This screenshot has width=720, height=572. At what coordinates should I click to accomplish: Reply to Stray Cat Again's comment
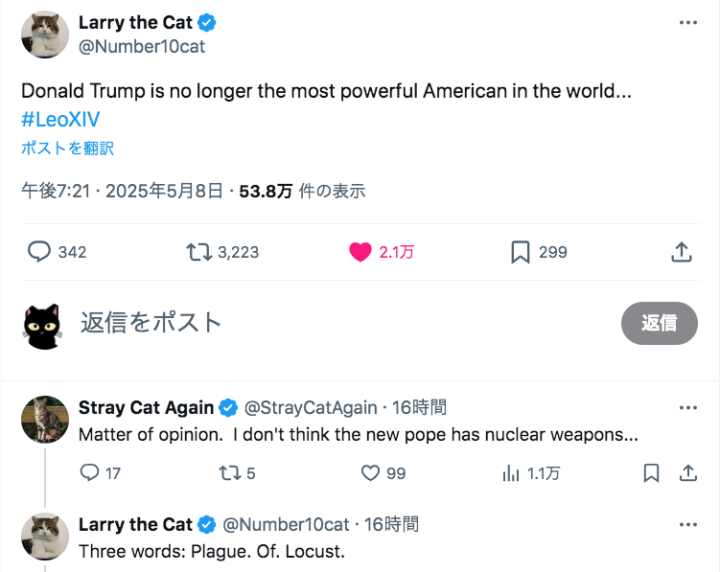[x=89, y=472]
